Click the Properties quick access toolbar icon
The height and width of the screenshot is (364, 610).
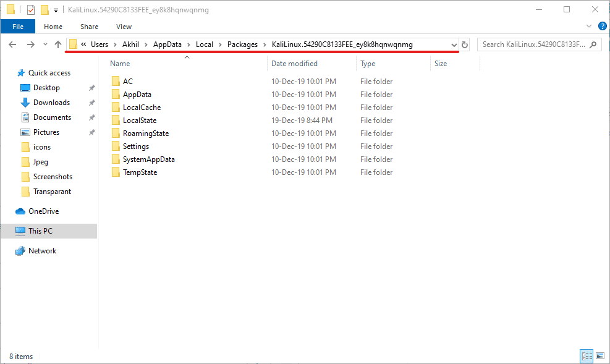[31, 10]
